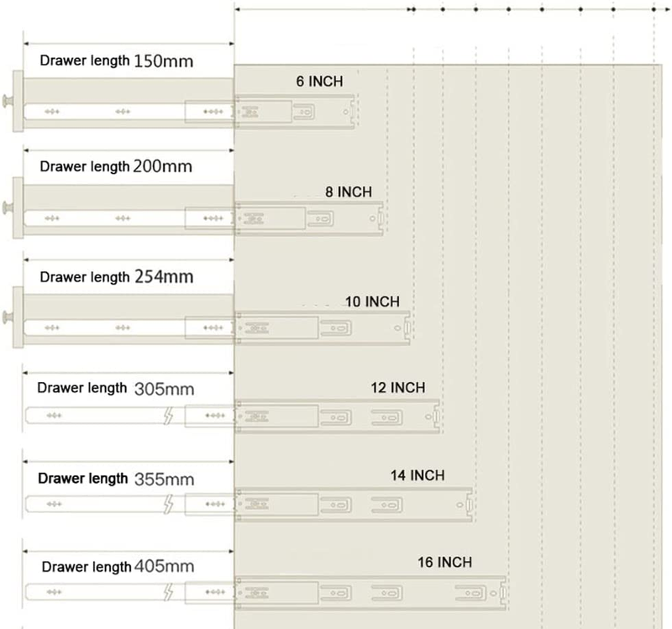Select the "14 INCH" slide label
Image resolution: width=672 pixels, height=629 pixels.
pyautogui.click(x=417, y=475)
